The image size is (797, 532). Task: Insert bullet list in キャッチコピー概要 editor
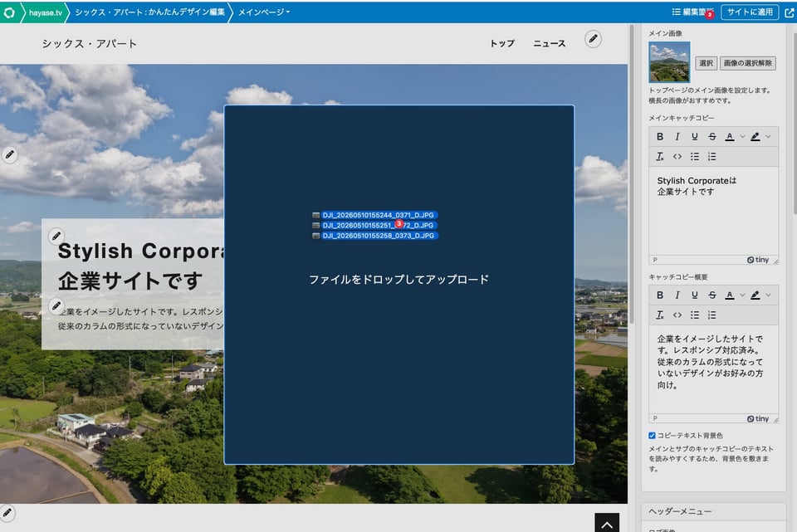[694, 315]
